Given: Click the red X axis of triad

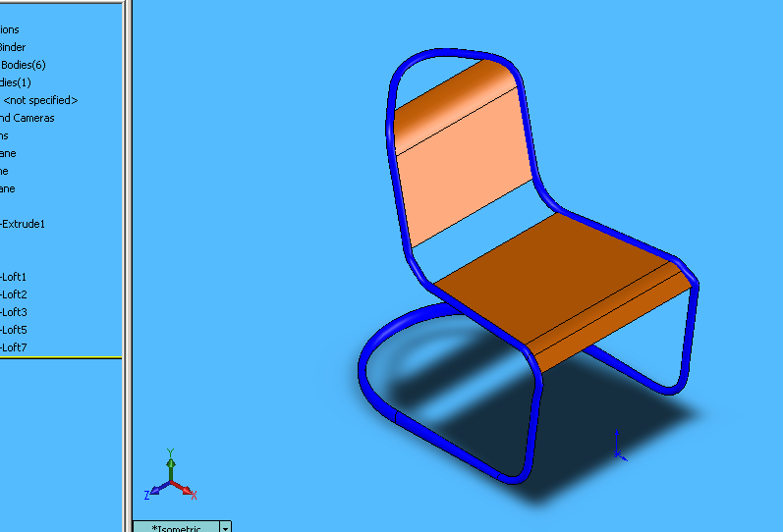Looking at the screenshot, I should pos(185,490).
